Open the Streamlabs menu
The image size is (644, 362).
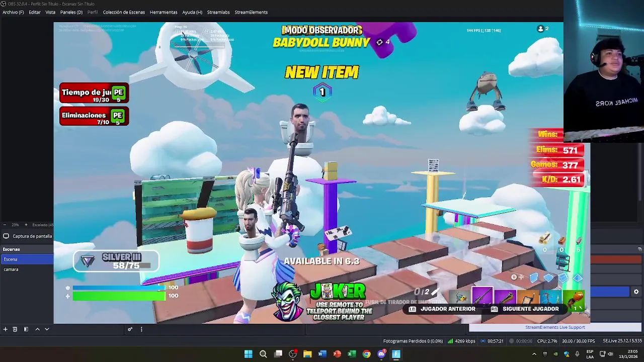point(218,12)
